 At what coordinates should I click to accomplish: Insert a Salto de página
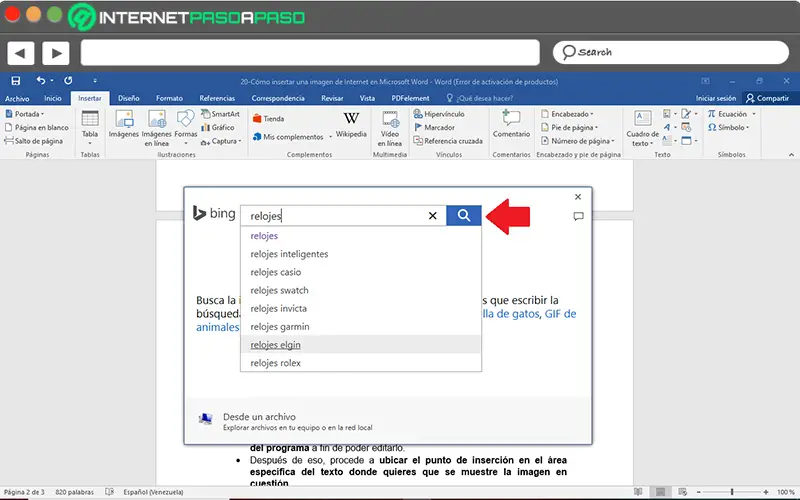point(34,141)
